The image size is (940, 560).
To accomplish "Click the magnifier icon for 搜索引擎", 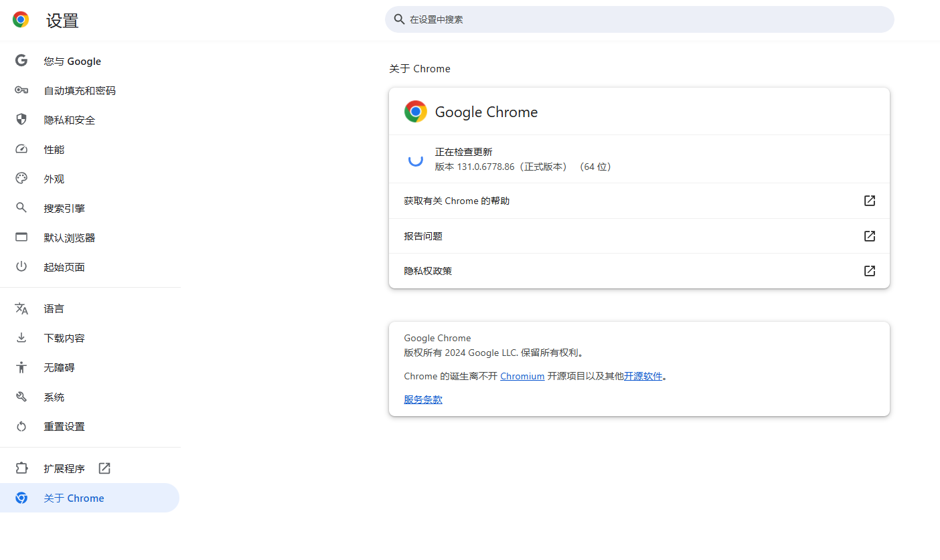I will coord(21,208).
